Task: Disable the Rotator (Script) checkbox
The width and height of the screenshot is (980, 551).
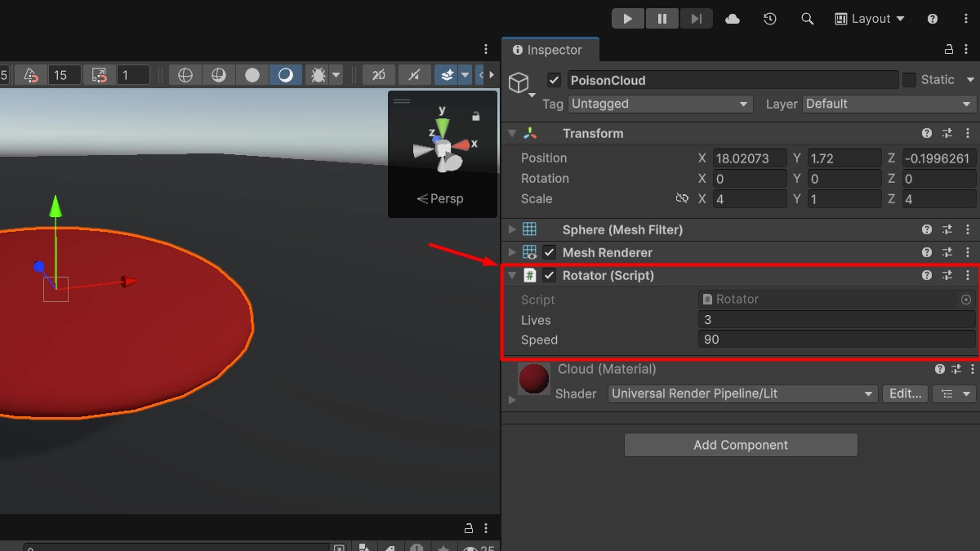Action: 550,275
